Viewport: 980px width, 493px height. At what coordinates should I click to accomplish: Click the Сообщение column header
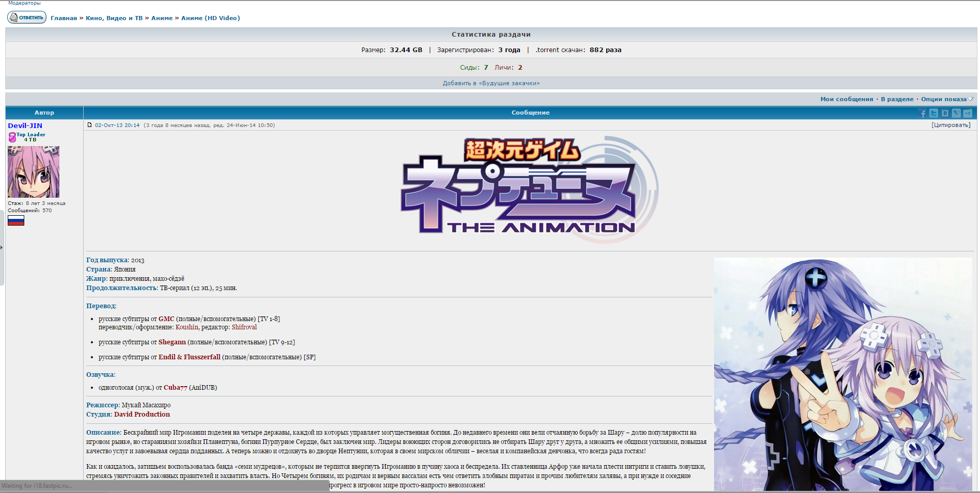tap(530, 113)
